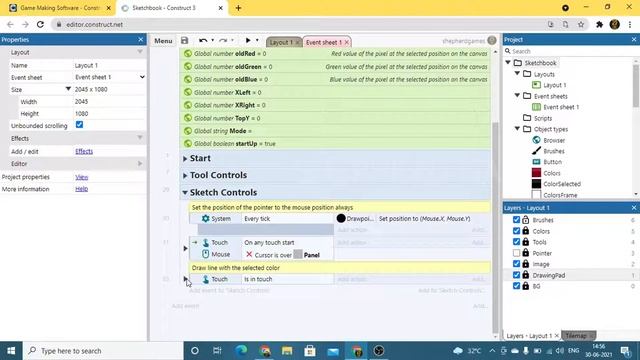The width and height of the screenshot is (640, 360).
Task: Toggle lock on BG layer
Action: click(x=526, y=286)
